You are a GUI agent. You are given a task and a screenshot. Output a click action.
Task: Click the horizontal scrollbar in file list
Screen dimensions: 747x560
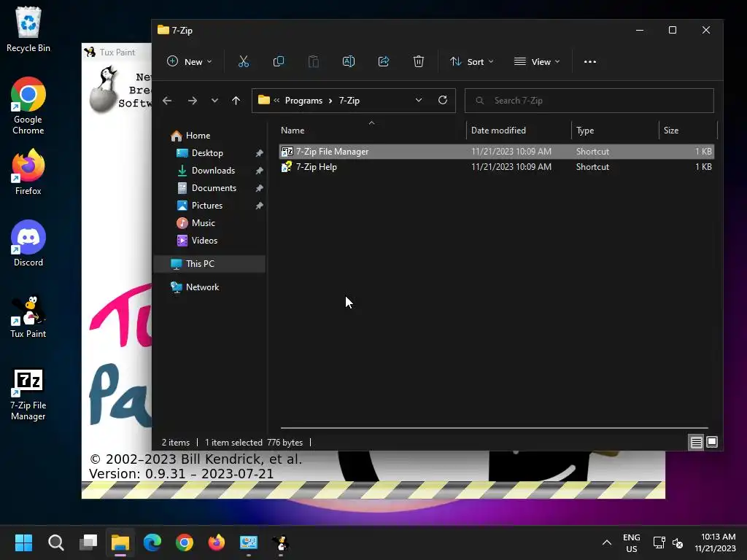(x=494, y=427)
